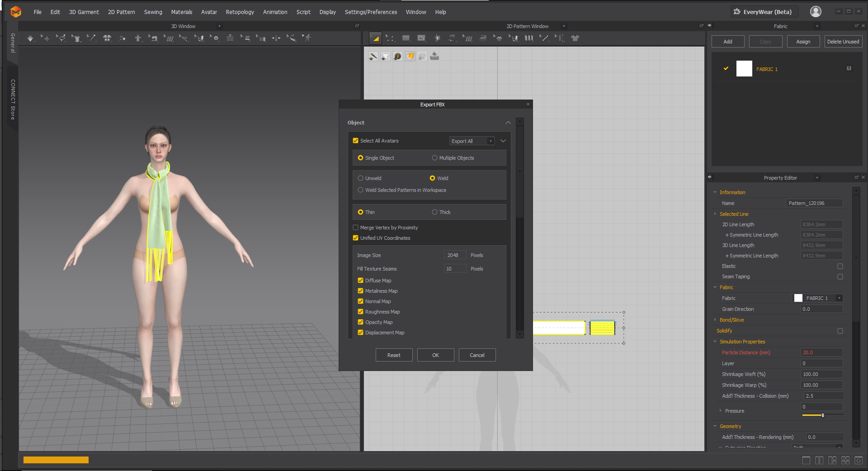Enable the Solidify checkbox
868x471 pixels.
(840, 331)
